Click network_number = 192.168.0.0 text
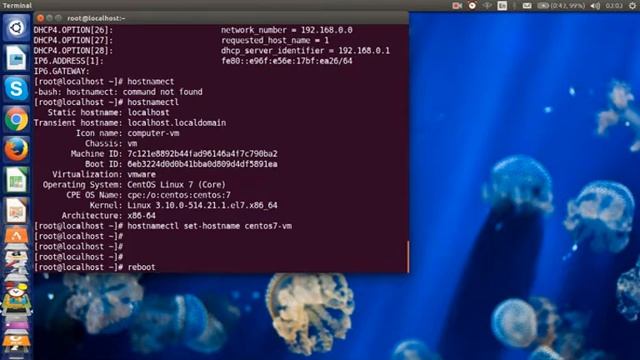640x360 pixels. pyautogui.click(x=287, y=30)
